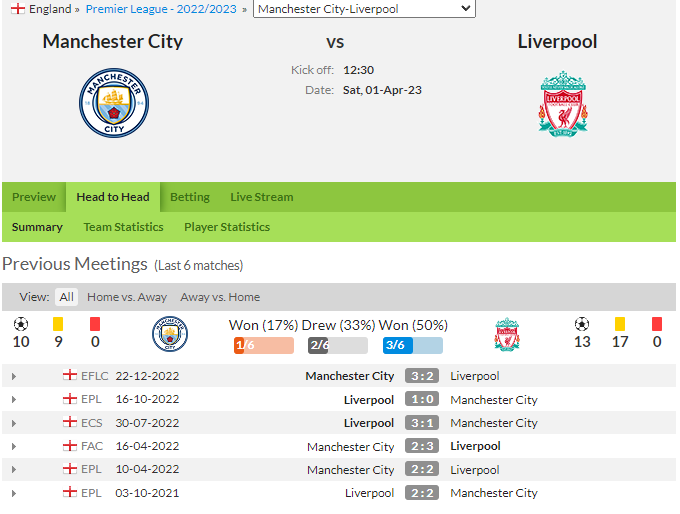Click the England flag icon in breadcrumb
Image resolution: width=680 pixels, height=514 pixels.
(18, 9)
